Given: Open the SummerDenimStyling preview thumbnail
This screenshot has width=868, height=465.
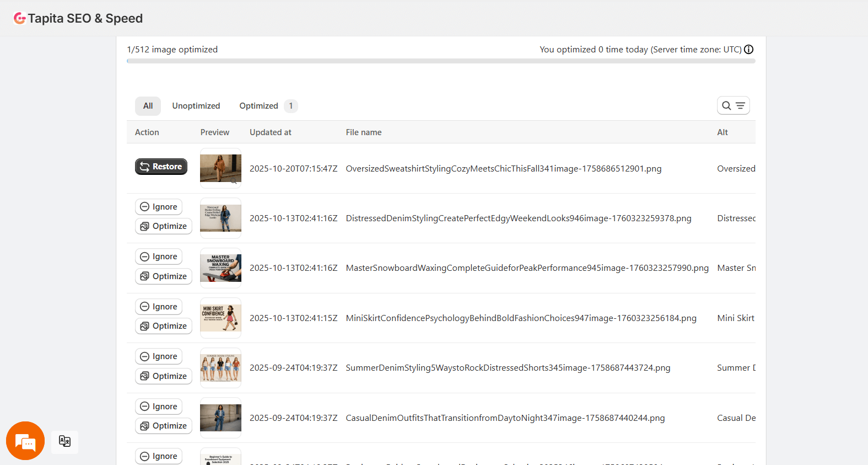Looking at the screenshot, I should tap(220, 368).
